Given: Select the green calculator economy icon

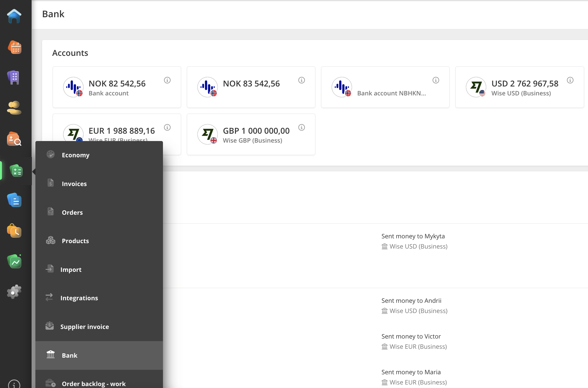Looking at the screenshot, I should 16,171.
